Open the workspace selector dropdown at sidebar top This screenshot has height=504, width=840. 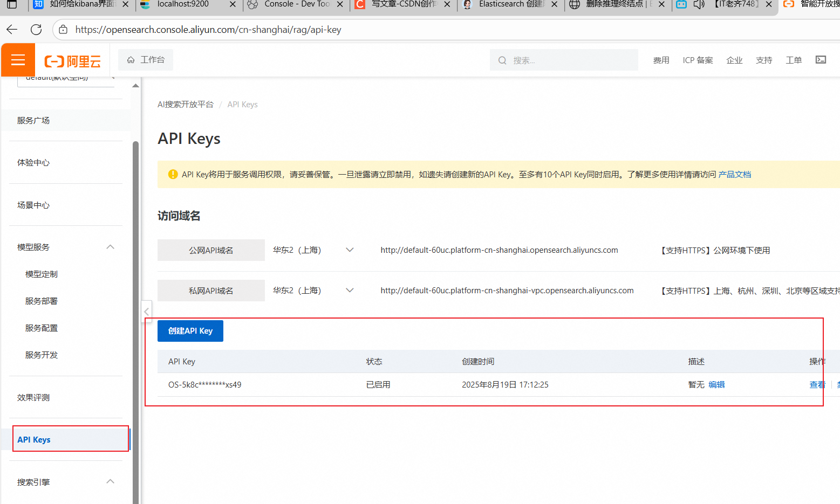click(66, 81)
